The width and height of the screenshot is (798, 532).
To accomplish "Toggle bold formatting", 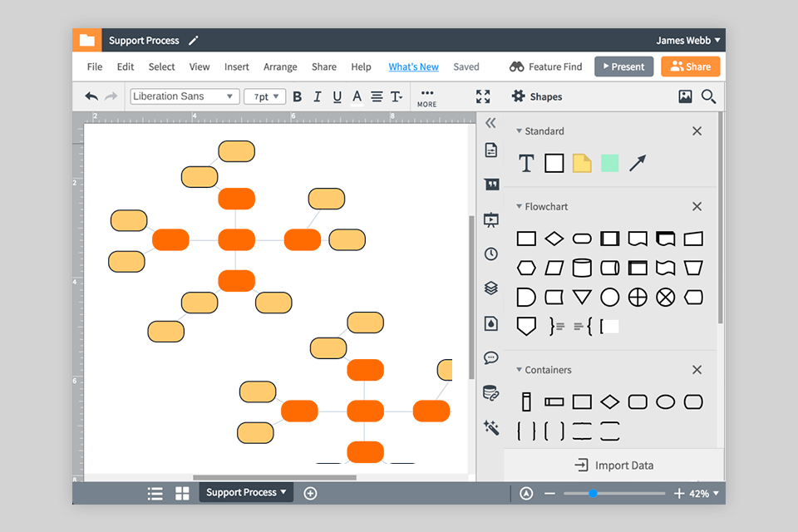I will [298, 96].
